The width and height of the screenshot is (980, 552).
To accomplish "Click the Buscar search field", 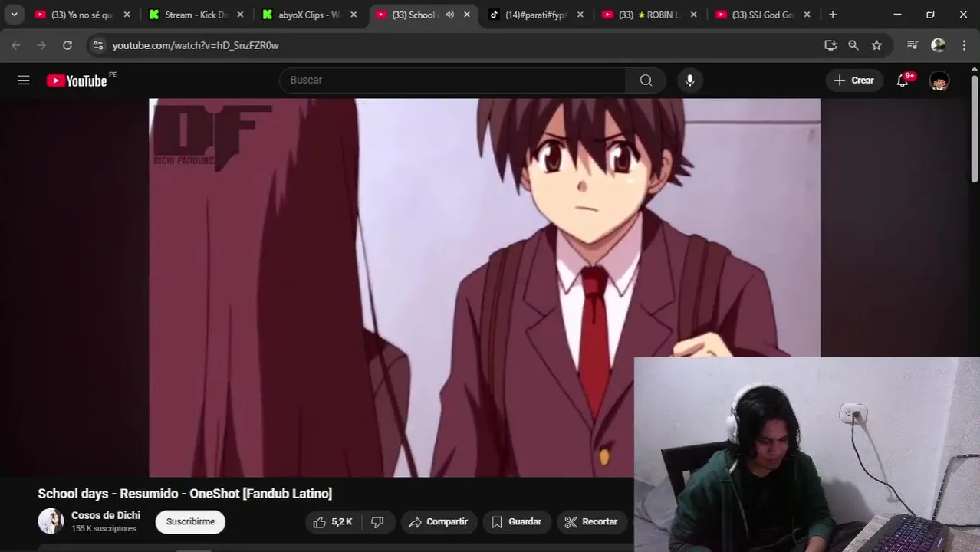I will click(452, 80).
